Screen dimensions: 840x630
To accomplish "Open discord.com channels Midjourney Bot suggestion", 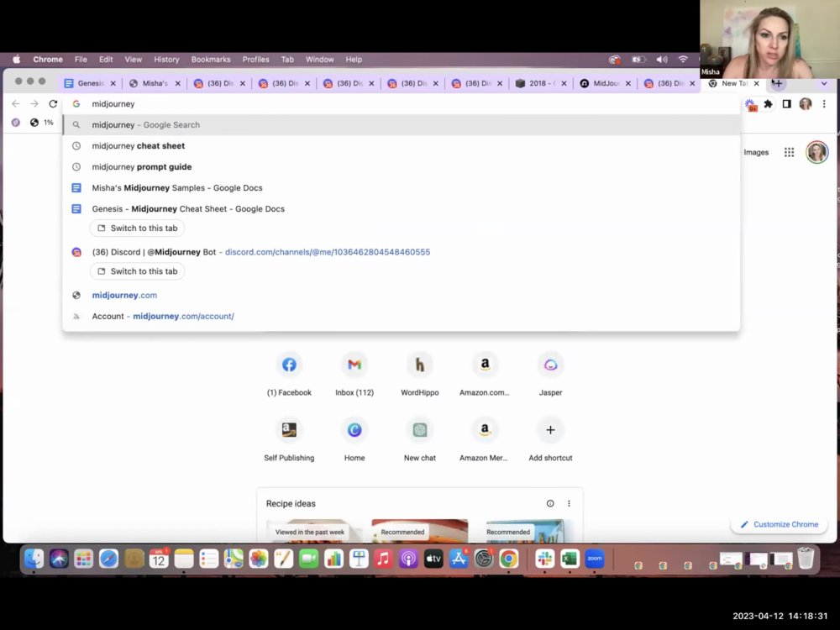I will (402, 252).
